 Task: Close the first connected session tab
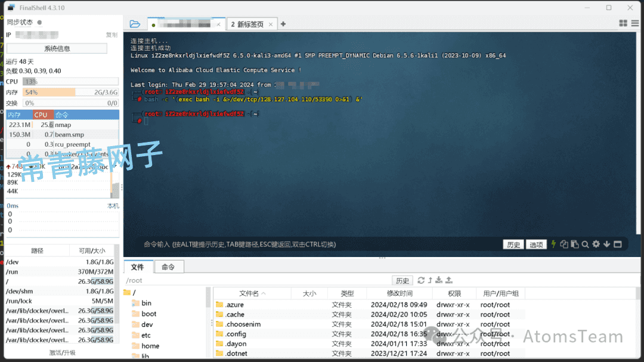218,24
